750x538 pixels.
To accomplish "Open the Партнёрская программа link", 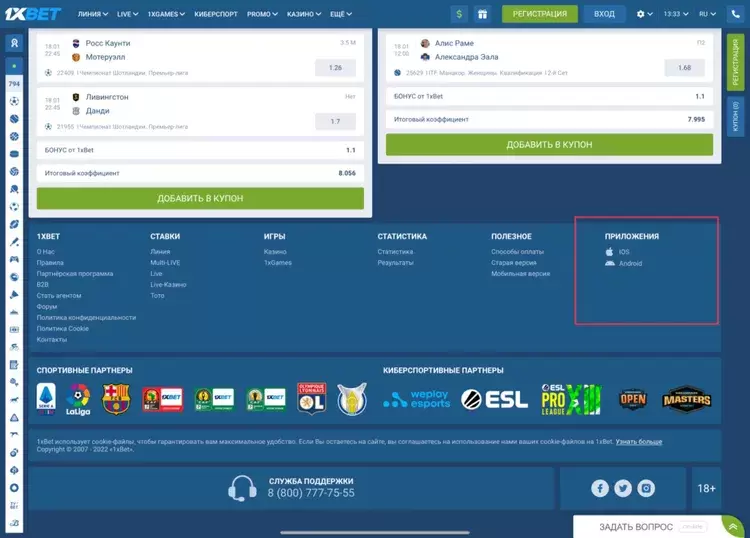I will point(75,274).
